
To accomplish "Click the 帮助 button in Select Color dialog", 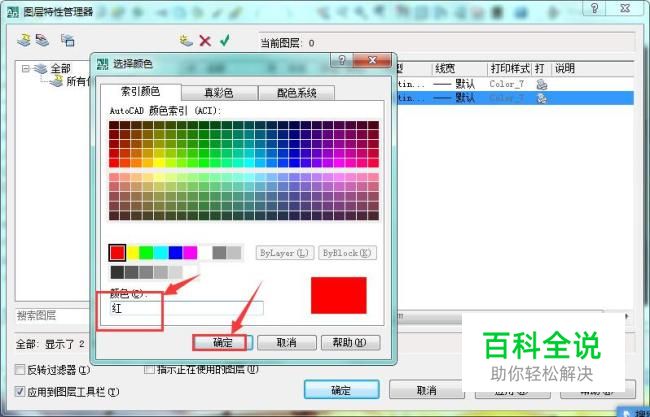I will tap(350, 343).
